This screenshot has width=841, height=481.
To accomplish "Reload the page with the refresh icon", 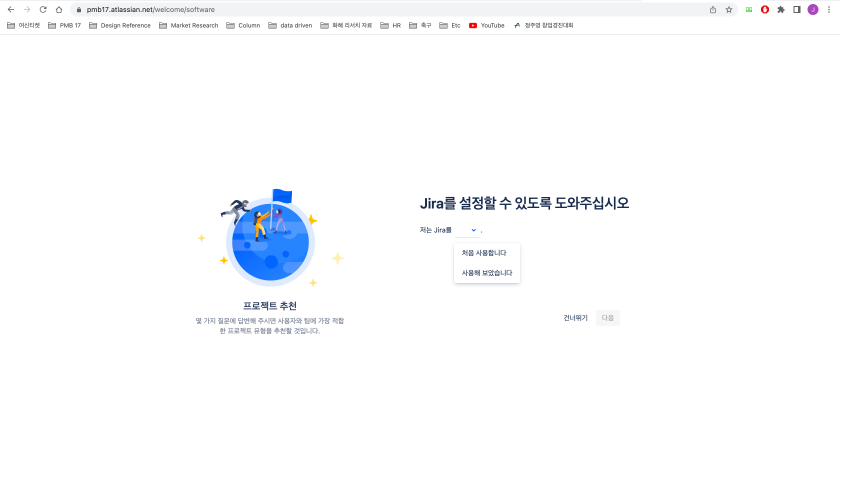I will click(x=43, y=10).
